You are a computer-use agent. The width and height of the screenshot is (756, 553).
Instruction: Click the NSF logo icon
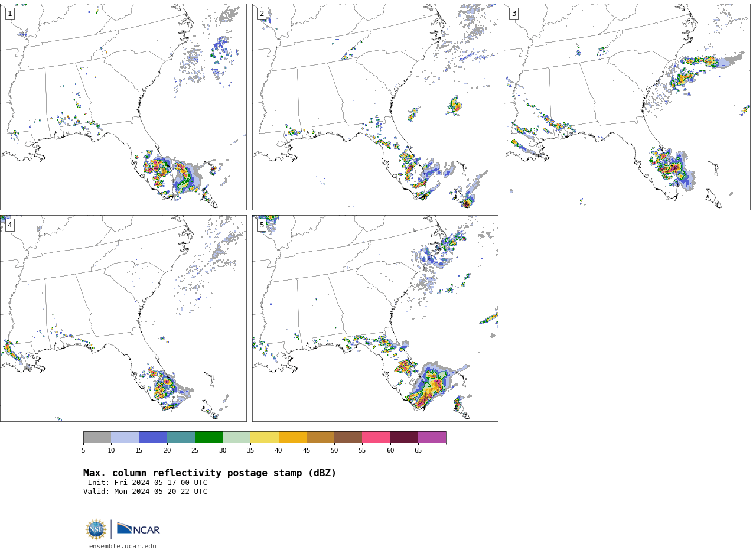tap(96, 529)
